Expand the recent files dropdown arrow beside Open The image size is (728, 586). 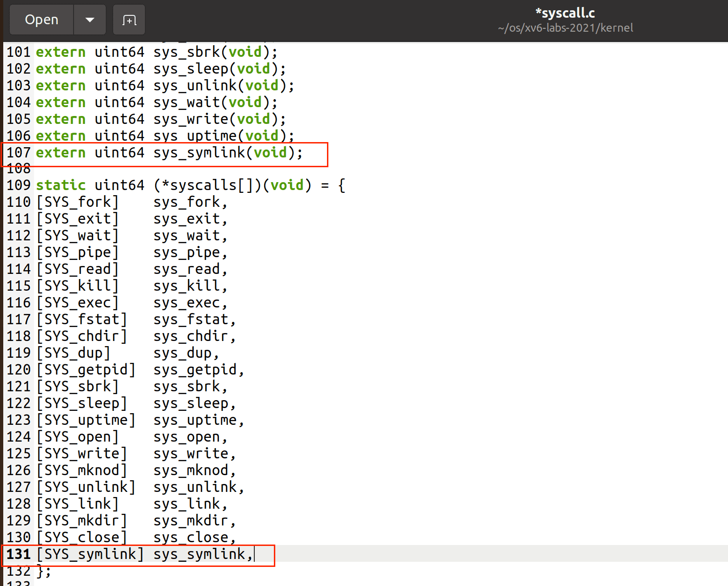(x=90, y=20)
